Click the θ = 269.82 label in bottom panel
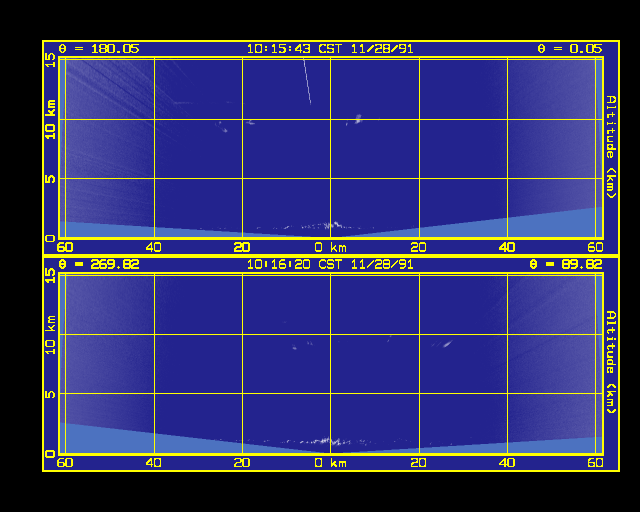This screenshot has height=512, width=640. click(99, 264)
